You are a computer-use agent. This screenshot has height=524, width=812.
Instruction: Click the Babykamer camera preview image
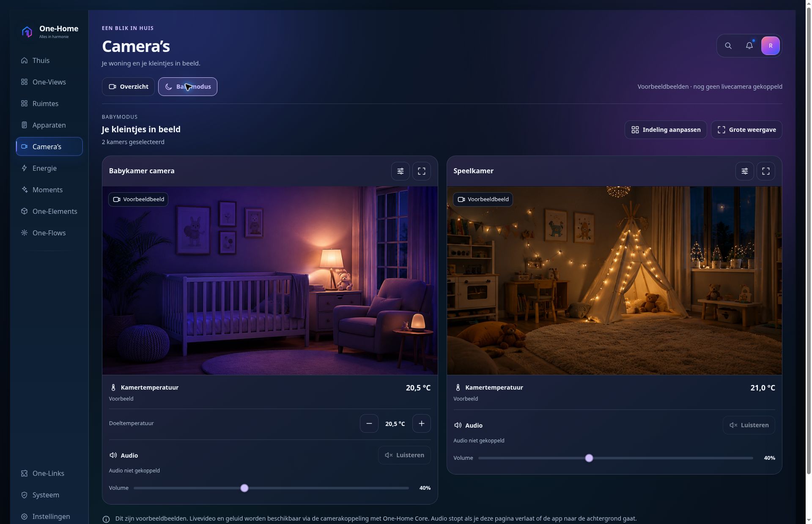coord(270,281)
